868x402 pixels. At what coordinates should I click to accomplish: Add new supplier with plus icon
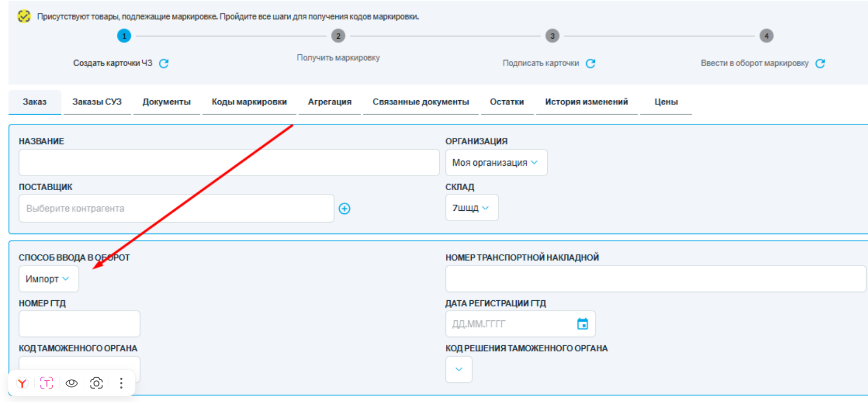(x=345, y=209)
